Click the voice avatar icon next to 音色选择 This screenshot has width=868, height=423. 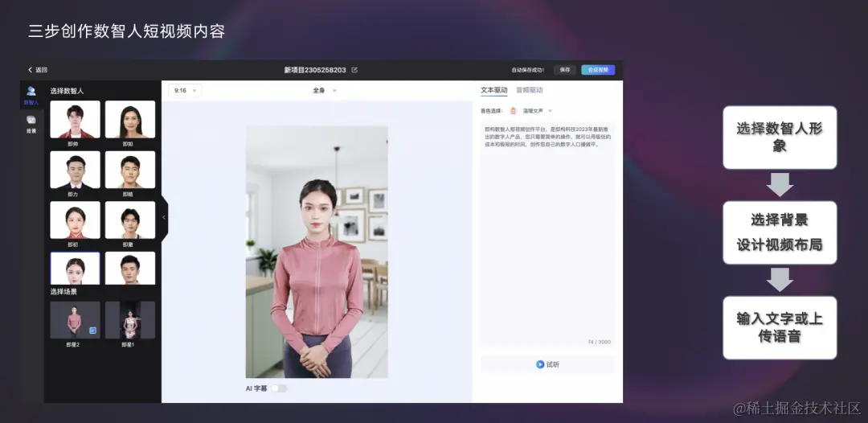[x=513, y=111]
